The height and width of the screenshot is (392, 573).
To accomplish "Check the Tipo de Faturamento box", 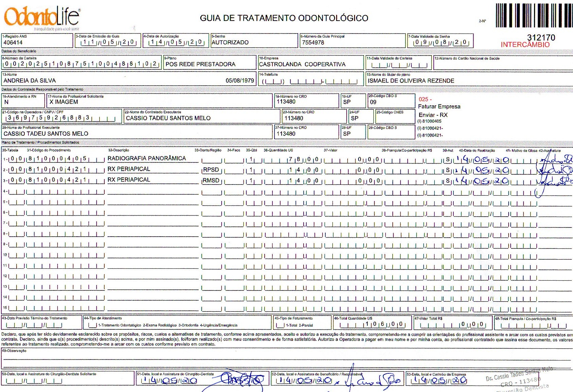I will [280, 325].
